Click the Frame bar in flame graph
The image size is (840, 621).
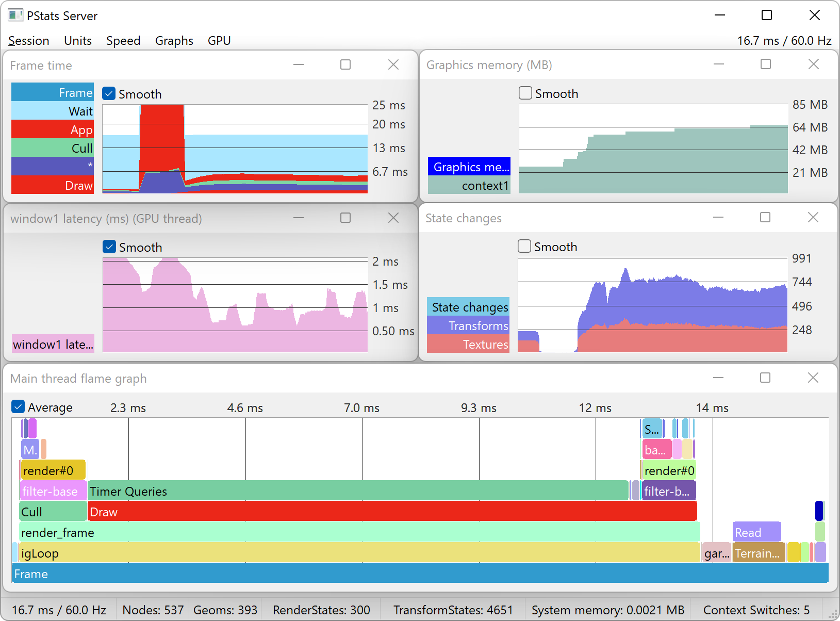click(420, 573)
